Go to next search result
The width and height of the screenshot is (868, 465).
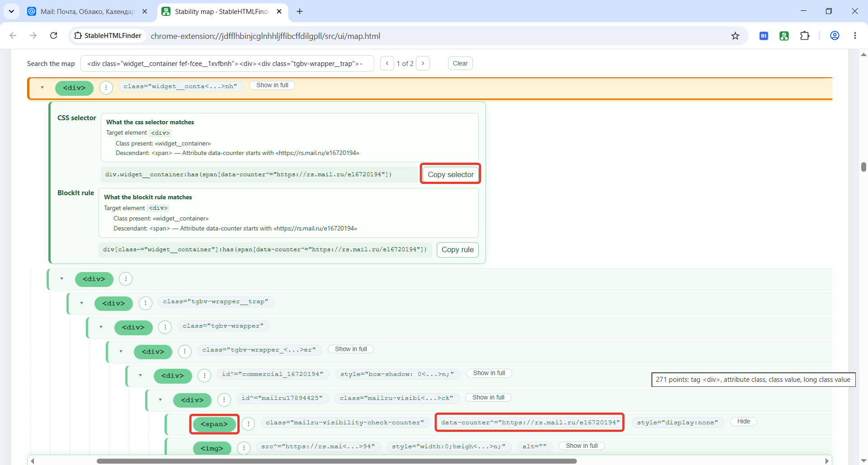(423, 63)
